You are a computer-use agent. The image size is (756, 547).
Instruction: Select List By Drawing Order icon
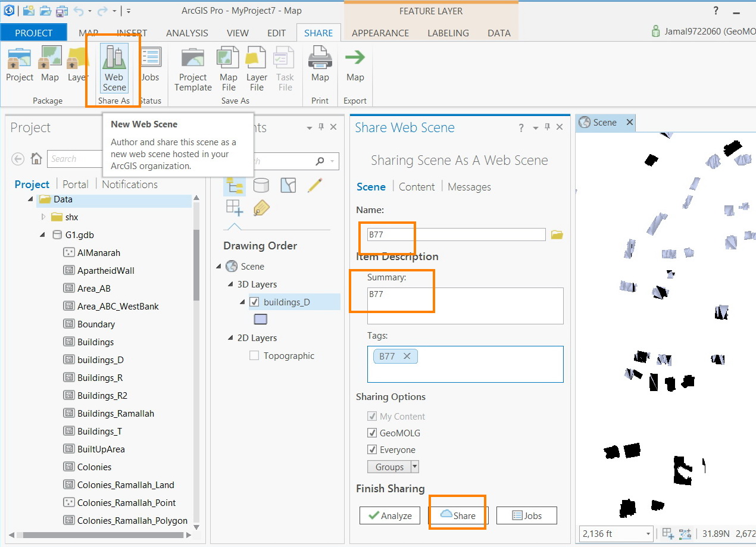235,186
